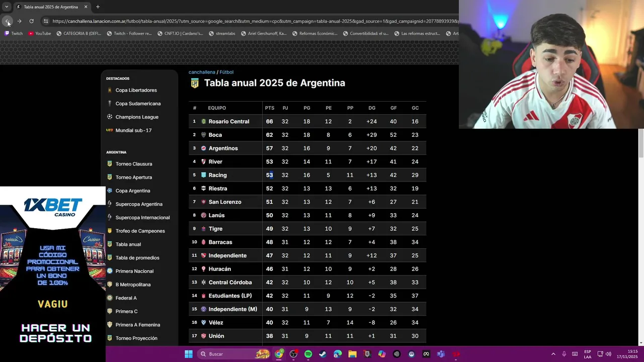Screen dimensions: 644x362
Task: Open the Copa Sudamericana sidebar link
Action: pyautogui.click(x=138, y=104)
